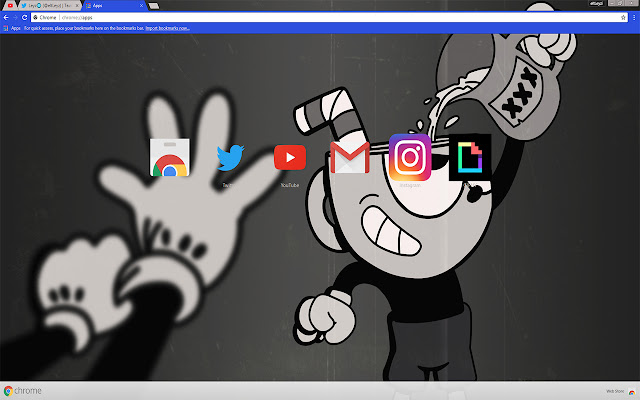This screenshot has width=640, height=400.
Task: Reload the current page
Action: (24, 18)
